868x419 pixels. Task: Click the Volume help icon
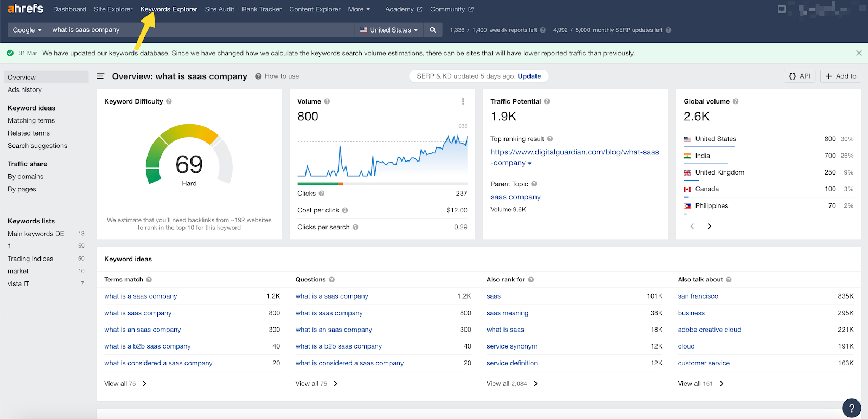tap(327, 101)
